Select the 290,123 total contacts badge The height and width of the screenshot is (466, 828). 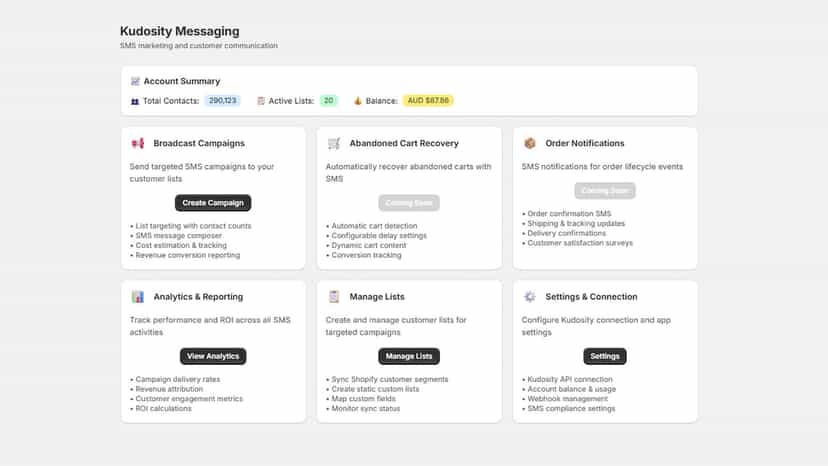(222, 100)
